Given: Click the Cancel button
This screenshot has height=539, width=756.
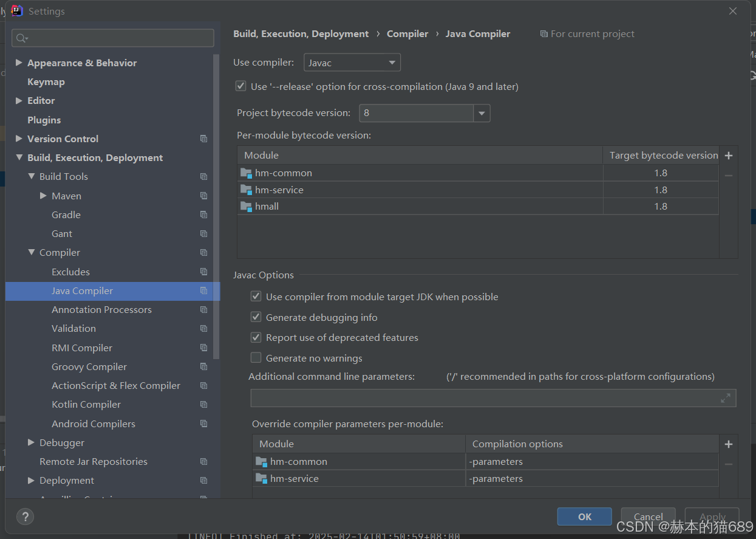Looking at the screenshot, I should tap(649, 517).
